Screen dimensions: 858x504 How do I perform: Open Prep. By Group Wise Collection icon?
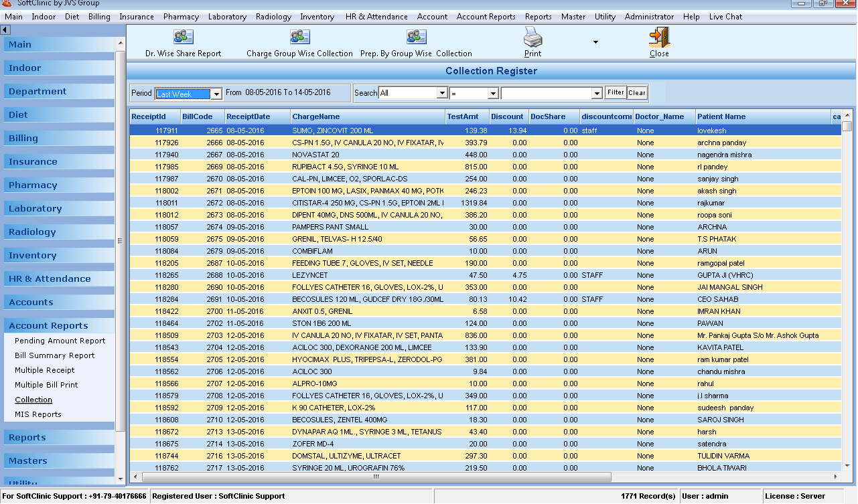click(416, 37)
